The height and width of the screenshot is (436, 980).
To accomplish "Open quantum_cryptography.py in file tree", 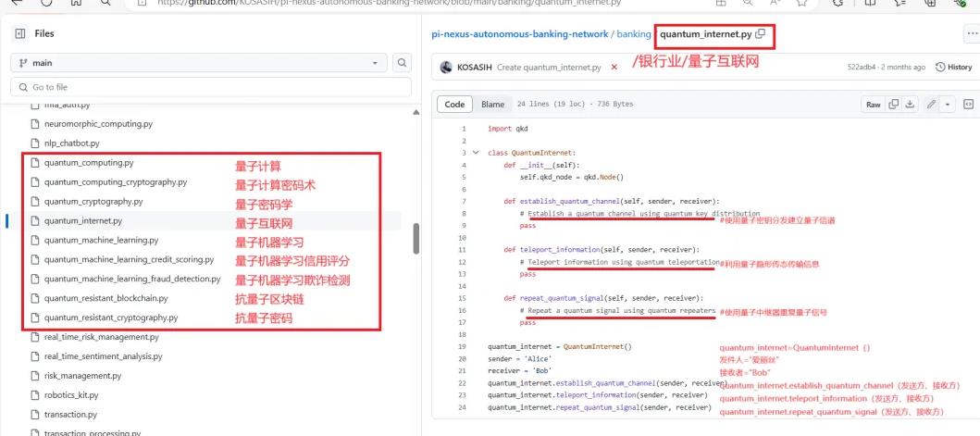I will (x=93, y=202).
